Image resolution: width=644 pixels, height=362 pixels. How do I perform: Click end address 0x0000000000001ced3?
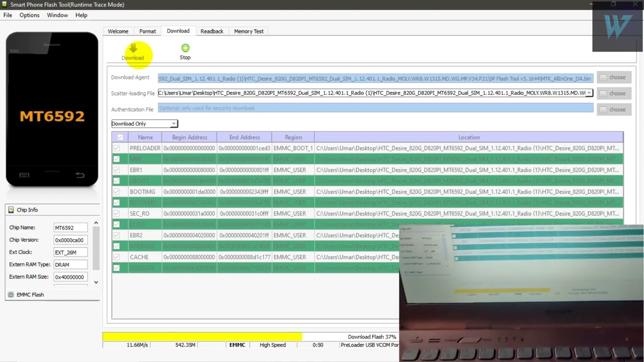pos(245,148)
